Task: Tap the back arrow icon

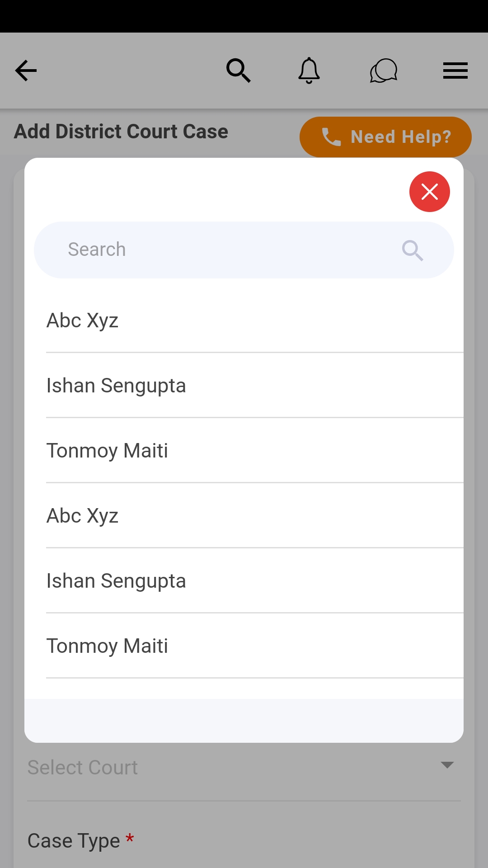Action: pyautogui.click(x=26, y=71)
